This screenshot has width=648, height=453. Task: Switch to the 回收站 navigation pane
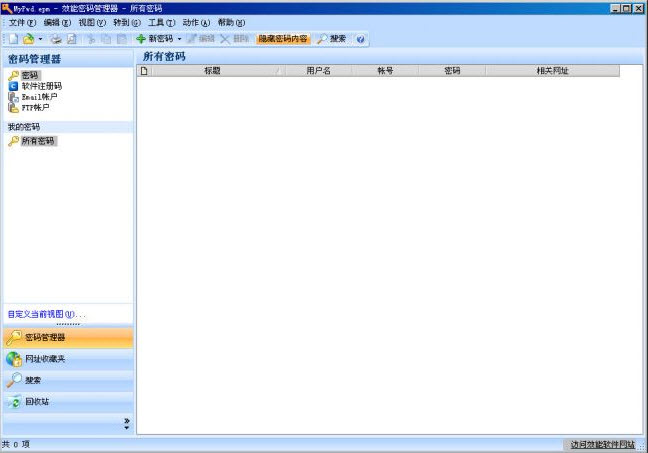(x=68, y=401)
